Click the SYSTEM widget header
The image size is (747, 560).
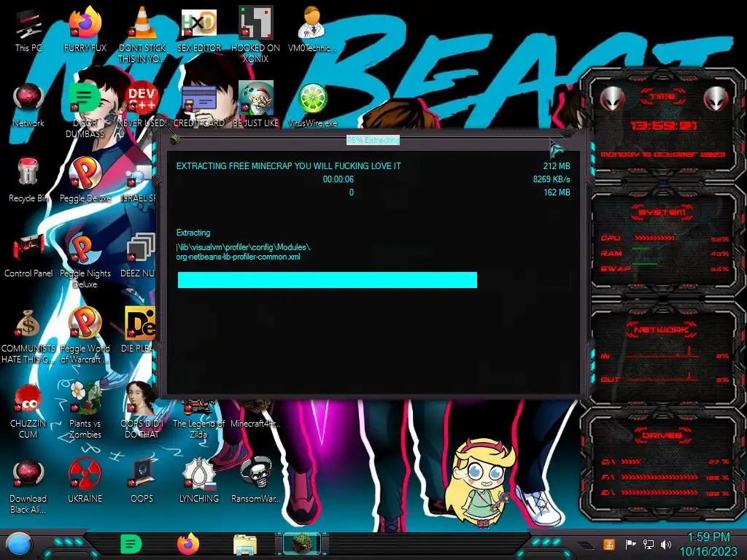pos(662,212)
